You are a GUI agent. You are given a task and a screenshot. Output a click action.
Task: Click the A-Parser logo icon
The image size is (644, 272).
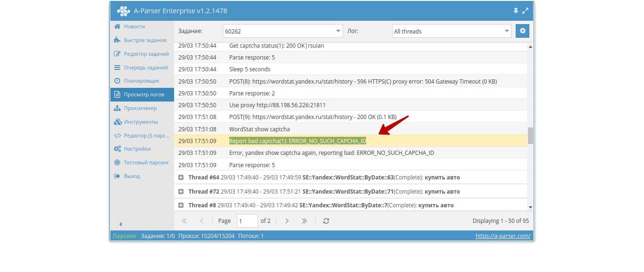pos(123,11)
